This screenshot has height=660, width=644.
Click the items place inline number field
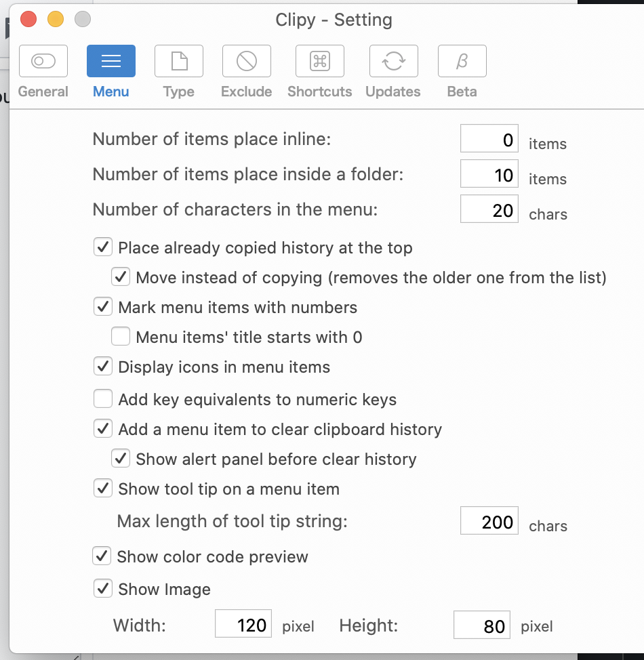point(489,138)
